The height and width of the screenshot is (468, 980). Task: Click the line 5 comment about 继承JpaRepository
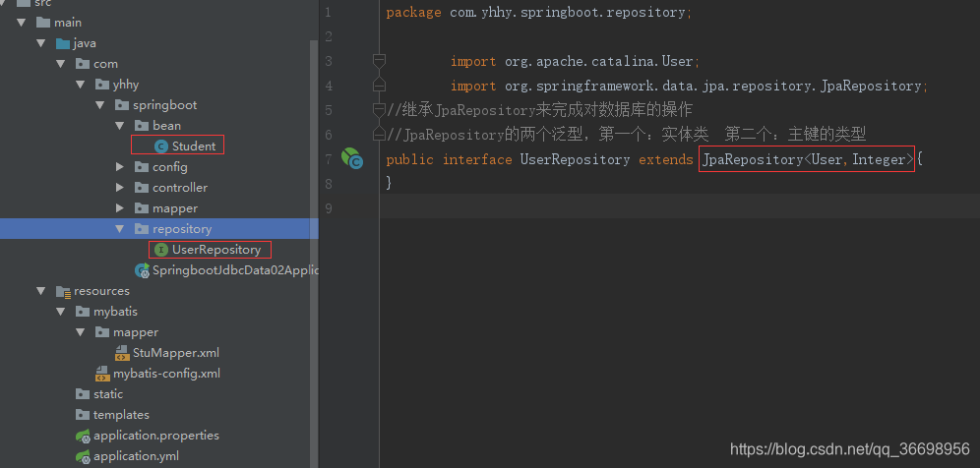pos(540,110)
